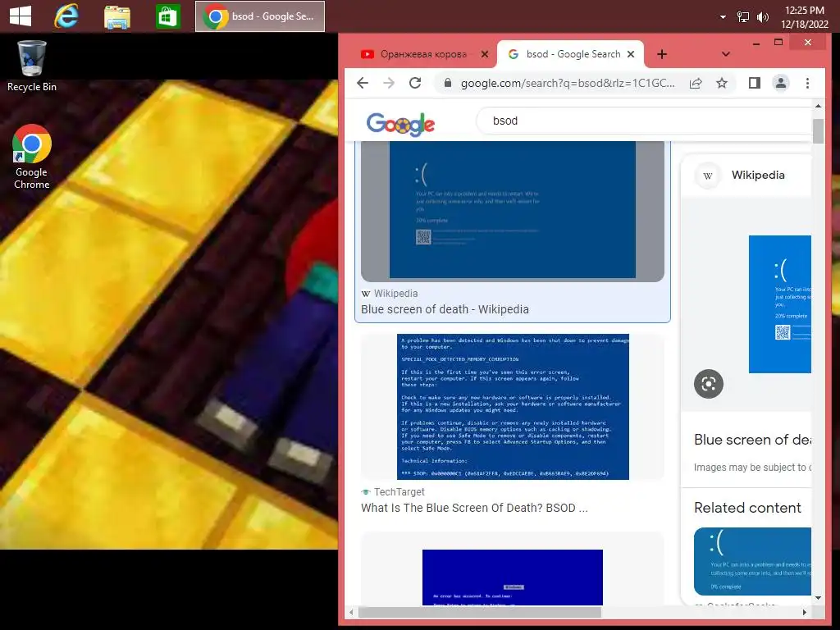Go forward in Chrome history

[389, 83]
